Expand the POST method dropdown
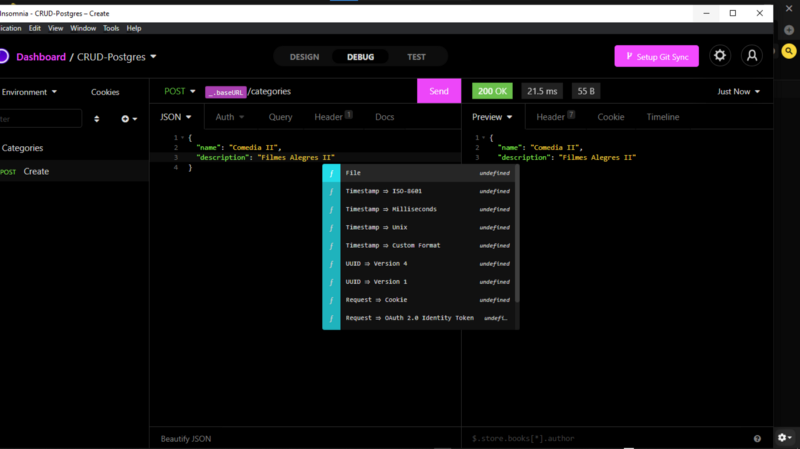Viewport: 800px width, 449px height. click(x=180, y=91)
